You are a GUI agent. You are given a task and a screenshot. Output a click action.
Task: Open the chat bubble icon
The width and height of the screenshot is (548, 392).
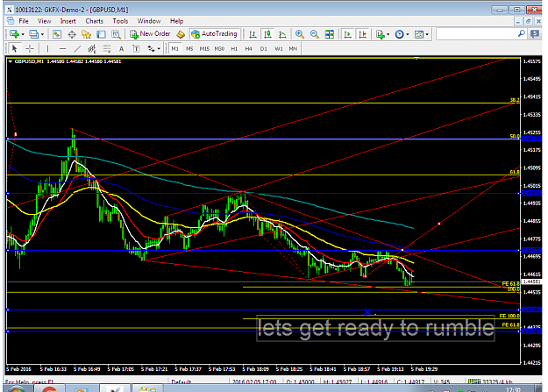(535, 34)
